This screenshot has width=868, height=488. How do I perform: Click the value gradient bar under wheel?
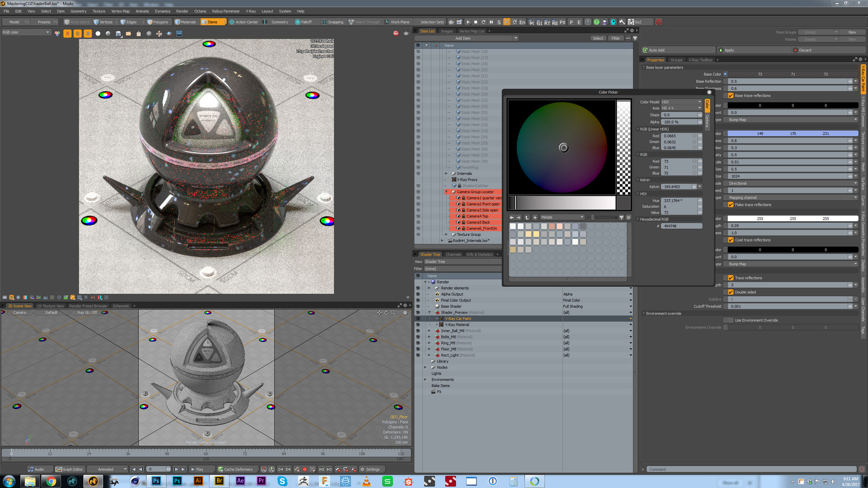562,202
